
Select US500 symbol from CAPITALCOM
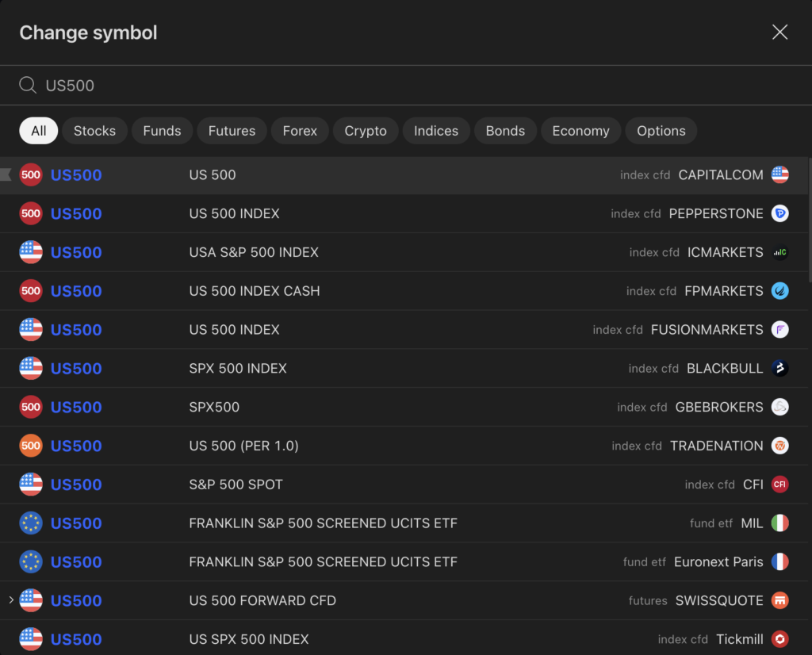[x=76, y=175]
